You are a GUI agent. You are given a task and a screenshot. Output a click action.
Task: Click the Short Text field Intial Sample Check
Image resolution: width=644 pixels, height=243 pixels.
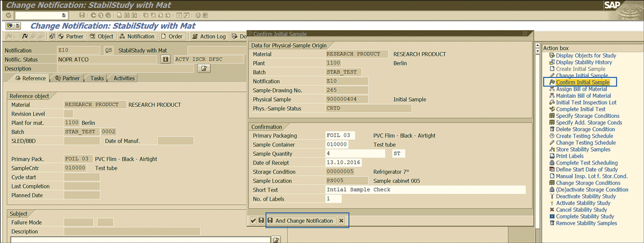tap(426, 190)
